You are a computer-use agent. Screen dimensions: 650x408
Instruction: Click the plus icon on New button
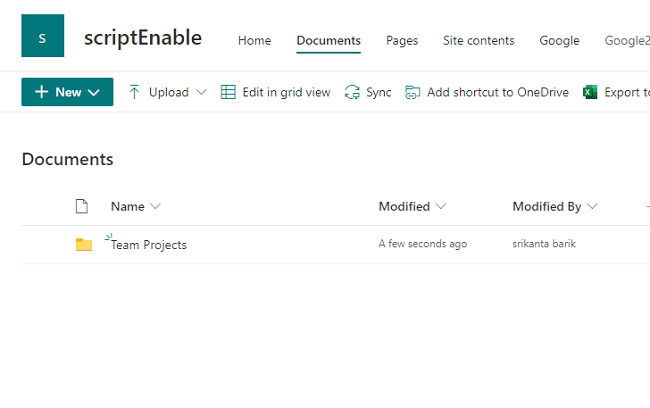coord(41,92)
